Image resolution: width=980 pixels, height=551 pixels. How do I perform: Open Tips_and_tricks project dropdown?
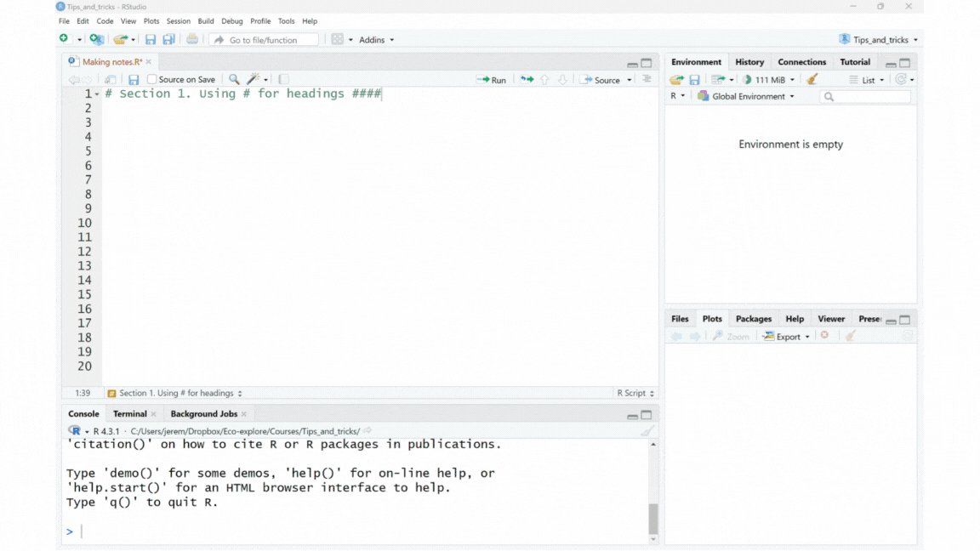[879, 39]
